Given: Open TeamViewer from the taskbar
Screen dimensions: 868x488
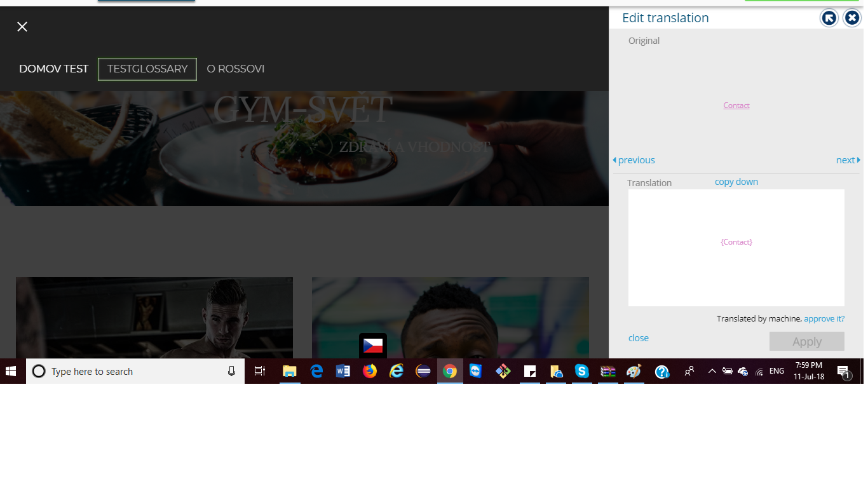Looking at the screenshot, I should coord(476,372).
